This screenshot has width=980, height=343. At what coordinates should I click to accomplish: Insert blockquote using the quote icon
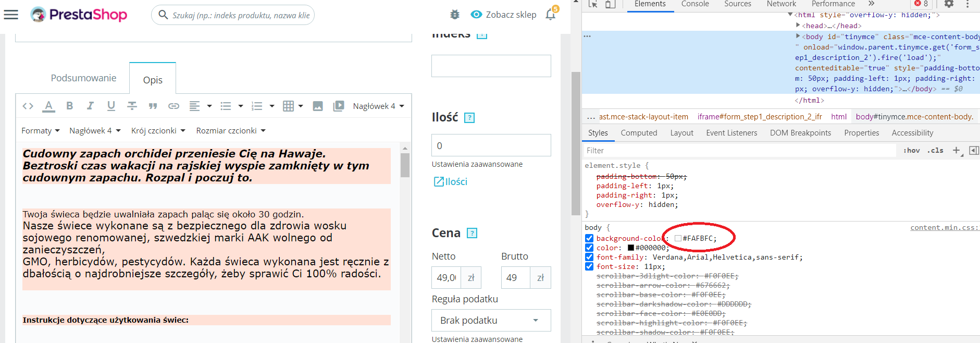click(153, 106)
